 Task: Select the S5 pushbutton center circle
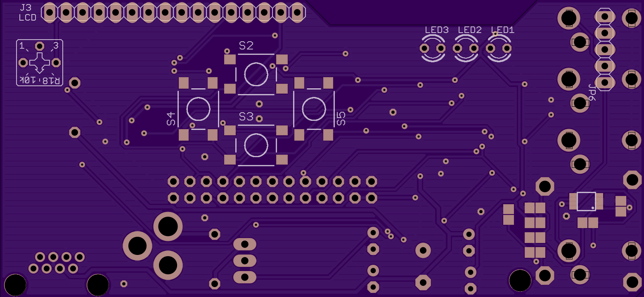click(x=314, y=109)
